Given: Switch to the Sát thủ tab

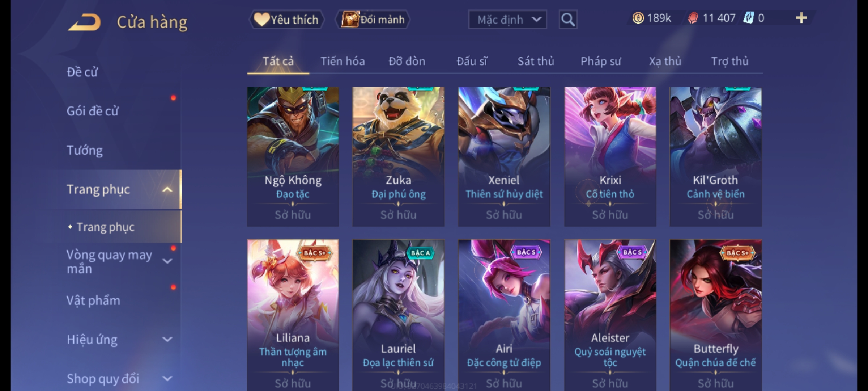Looking at the screenshot, I should click(x=536, y=61).
